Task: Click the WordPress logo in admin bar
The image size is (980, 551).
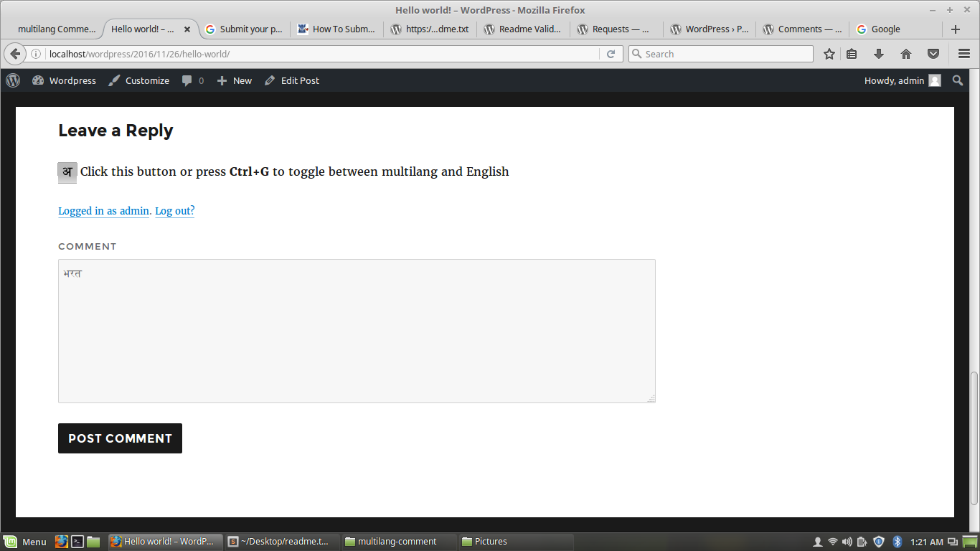Action: [13, 80]
